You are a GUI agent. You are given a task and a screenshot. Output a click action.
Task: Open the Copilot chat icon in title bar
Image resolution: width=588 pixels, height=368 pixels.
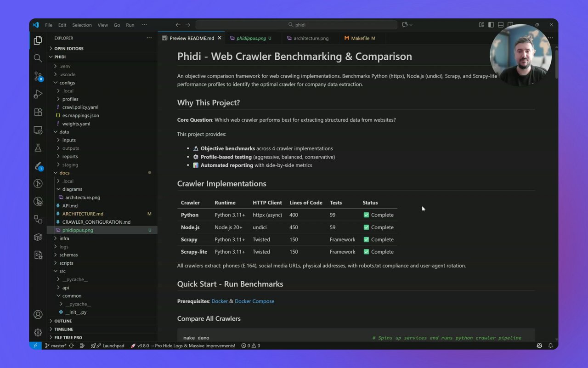[x=405, y=25]
